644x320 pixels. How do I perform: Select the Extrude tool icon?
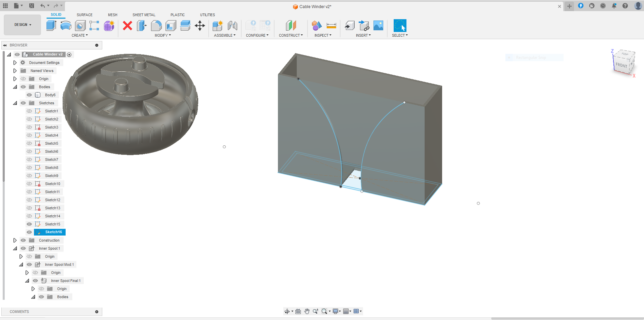[x=51, y=26]
